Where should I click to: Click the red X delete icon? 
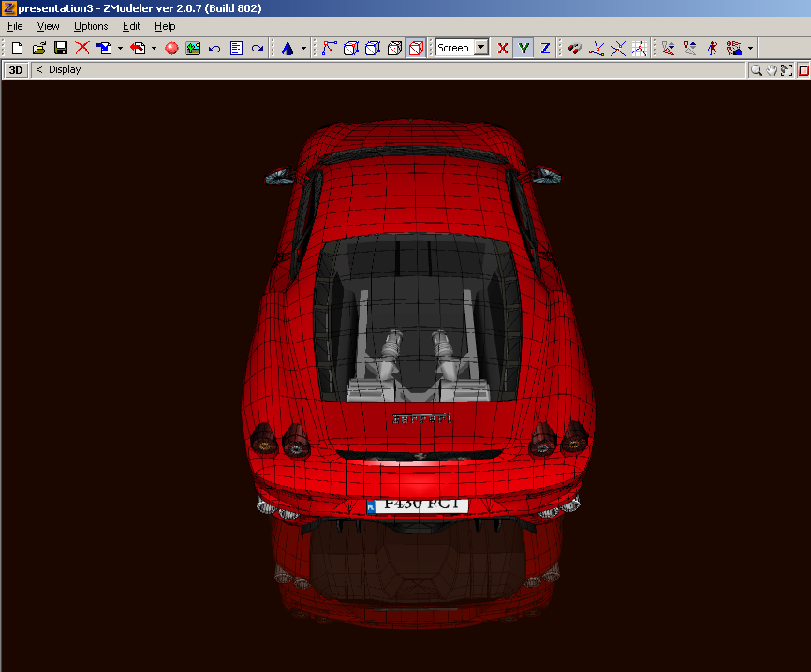click(x=82, y=48)
